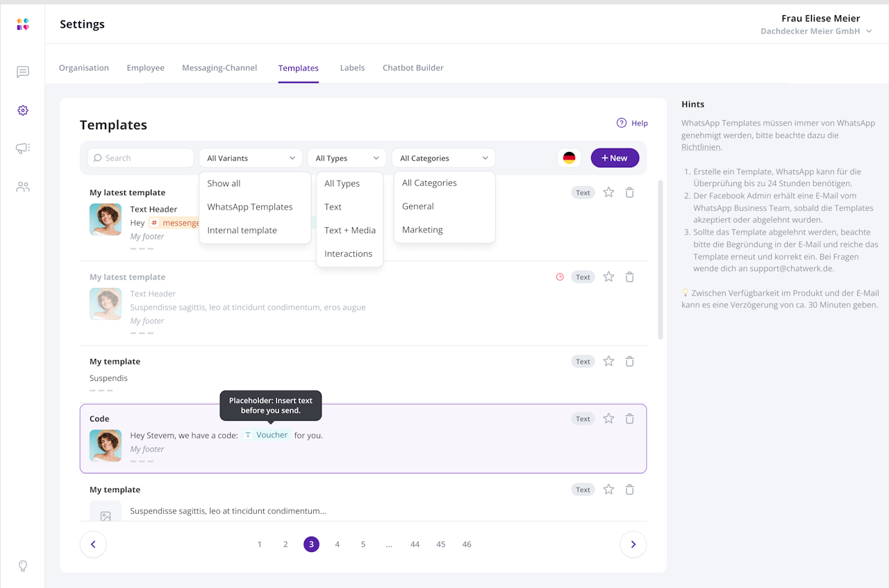Delete the greyed-out My latest template
This screenshot has width=889, height=588.
[x=629, y=277]
